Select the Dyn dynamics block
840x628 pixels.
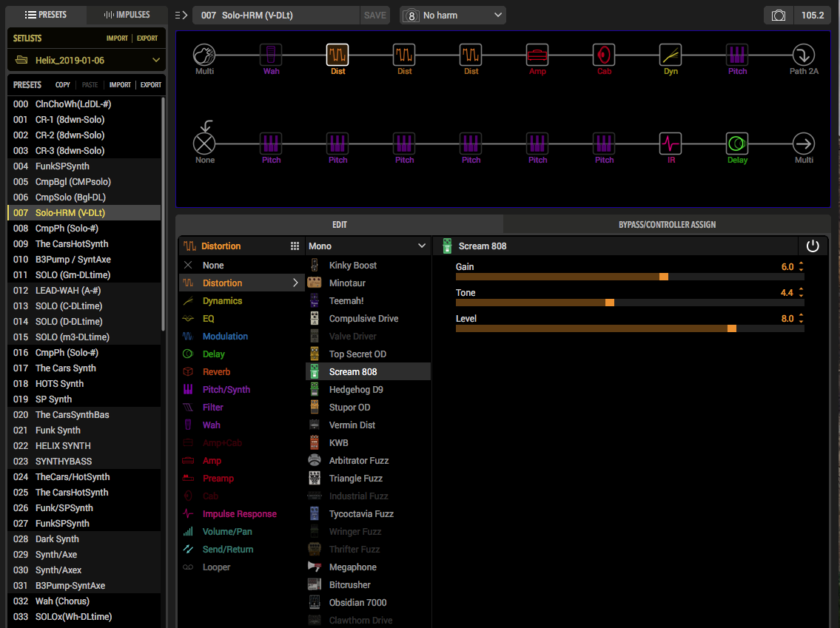[671, 55]
